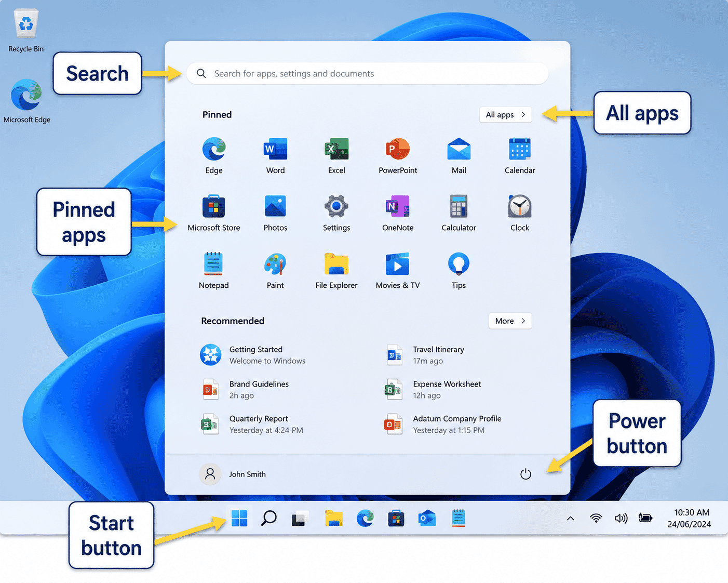Open the Wi-Fi network icon
The image size is (728, 583).
click(596, 518)
